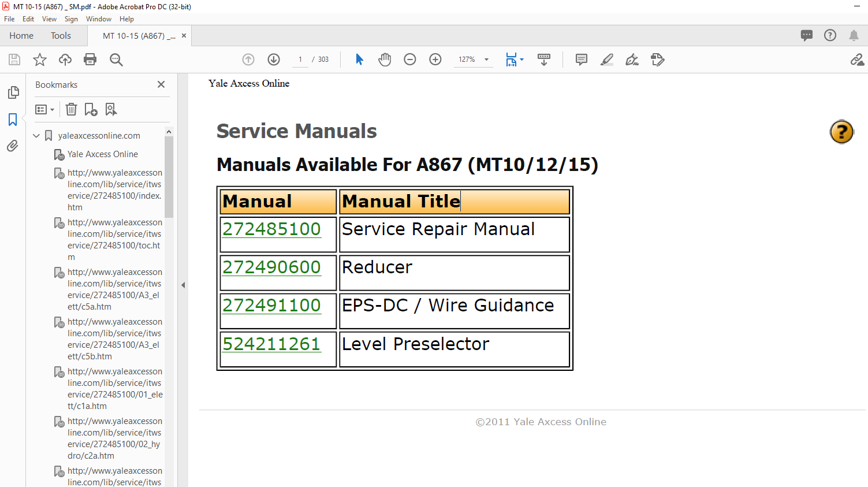Image resolution: width=868 pixels, height=487 pixels.
Task: Delete selected bookmark with trash icon
Action: coord(71,109)
